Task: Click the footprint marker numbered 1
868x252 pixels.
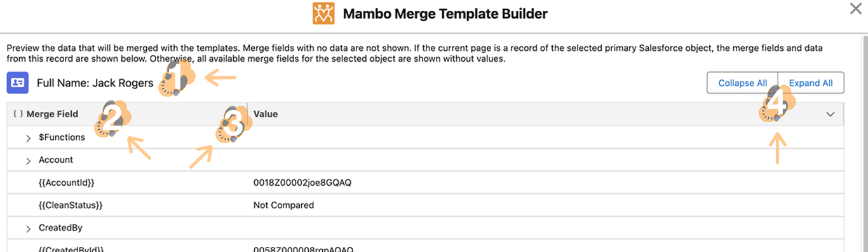Action: click(176, 78)
